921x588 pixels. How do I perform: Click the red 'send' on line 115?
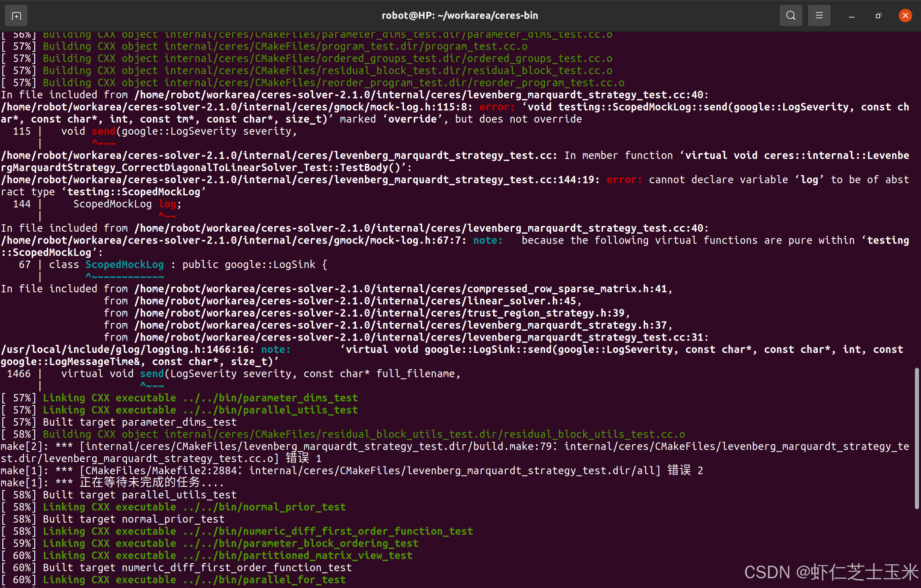point(103,131)
